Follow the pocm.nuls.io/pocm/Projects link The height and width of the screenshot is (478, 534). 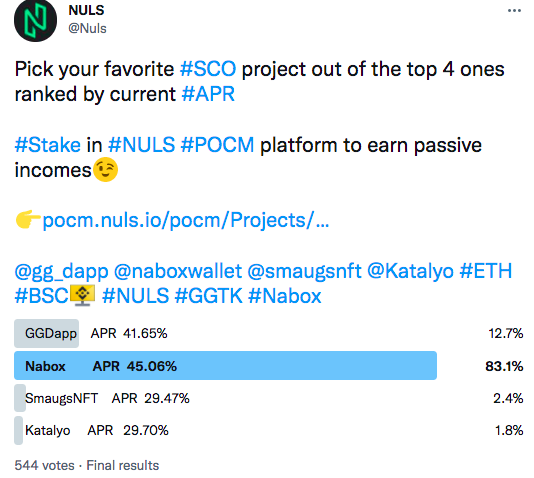pyautogui.click(x=186, y=220)
